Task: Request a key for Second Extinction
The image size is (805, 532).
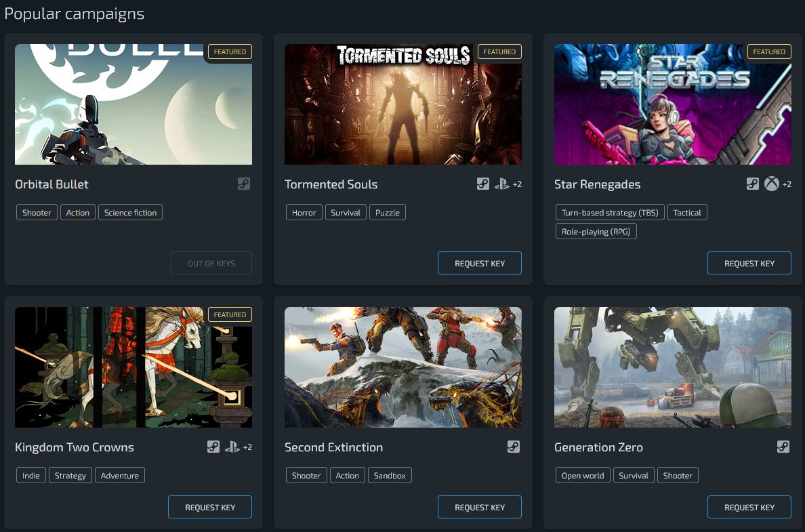Action: pos(480,507)
